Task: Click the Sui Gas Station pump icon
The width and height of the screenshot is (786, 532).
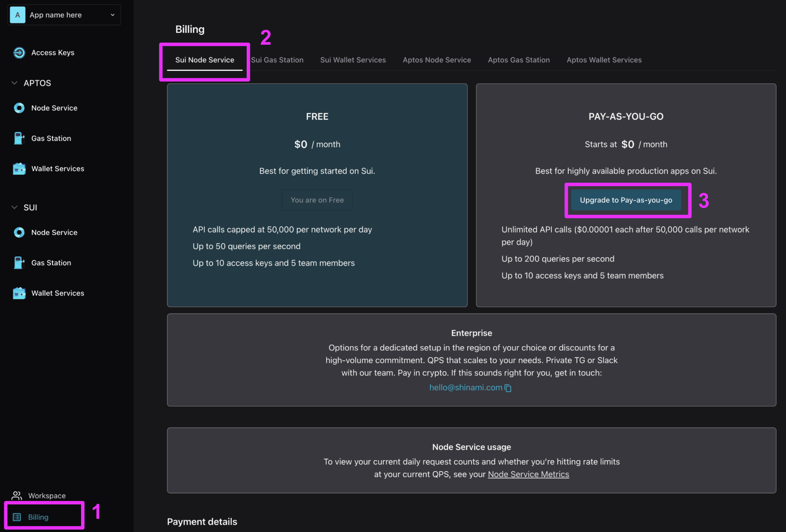Action: [19, 263]
